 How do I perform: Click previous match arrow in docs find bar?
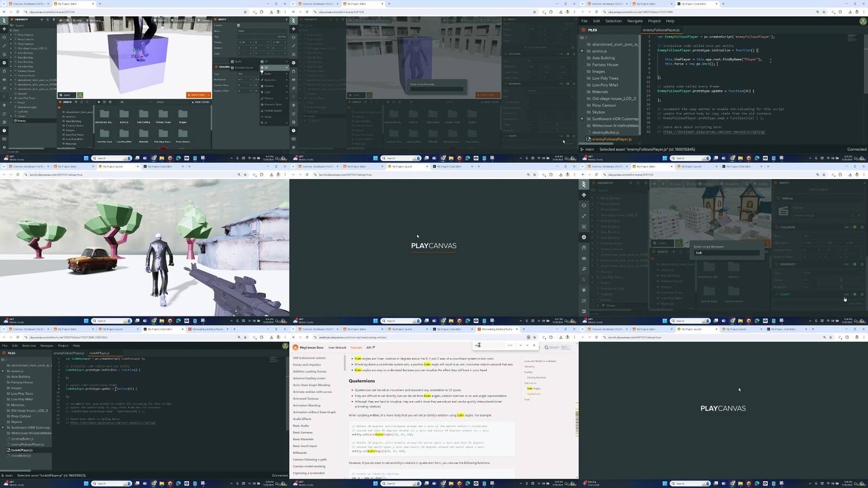click(x=520, y=345)
